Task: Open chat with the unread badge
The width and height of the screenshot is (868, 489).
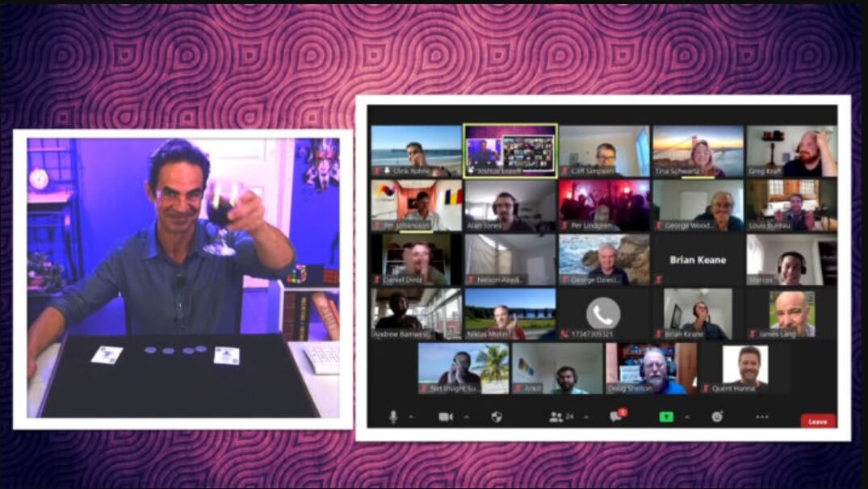Action: tap(616, 416)
